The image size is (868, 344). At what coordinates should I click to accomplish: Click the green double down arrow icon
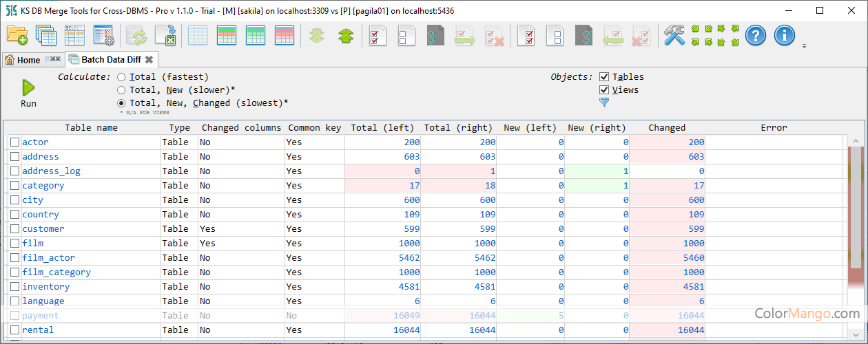(x=316, y=35)
